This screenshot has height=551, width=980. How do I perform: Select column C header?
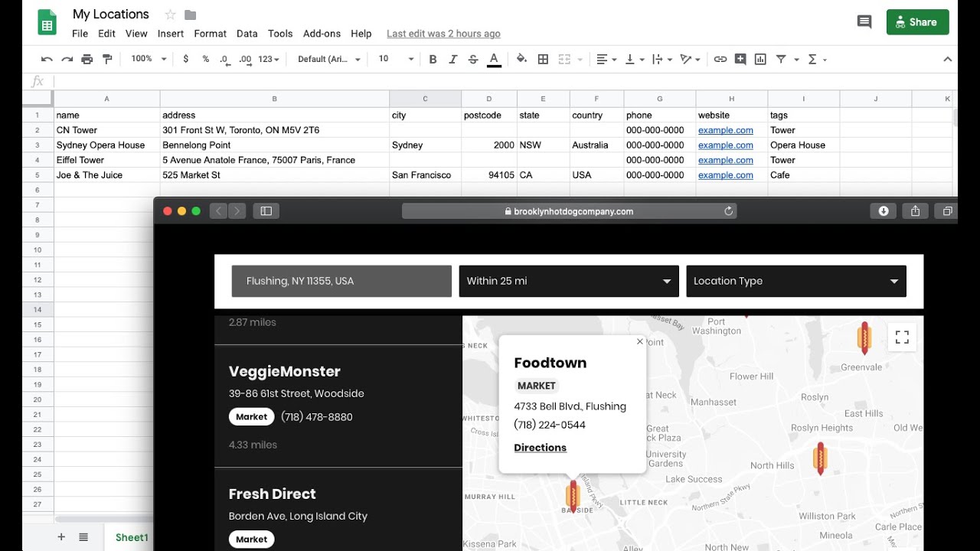[426, 99]
